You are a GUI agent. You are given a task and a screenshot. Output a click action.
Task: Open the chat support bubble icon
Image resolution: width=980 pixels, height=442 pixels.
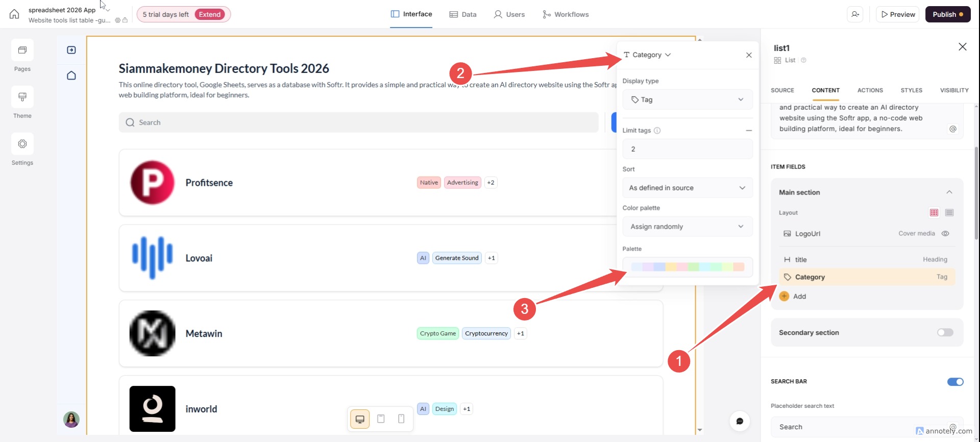coord(740,421)
